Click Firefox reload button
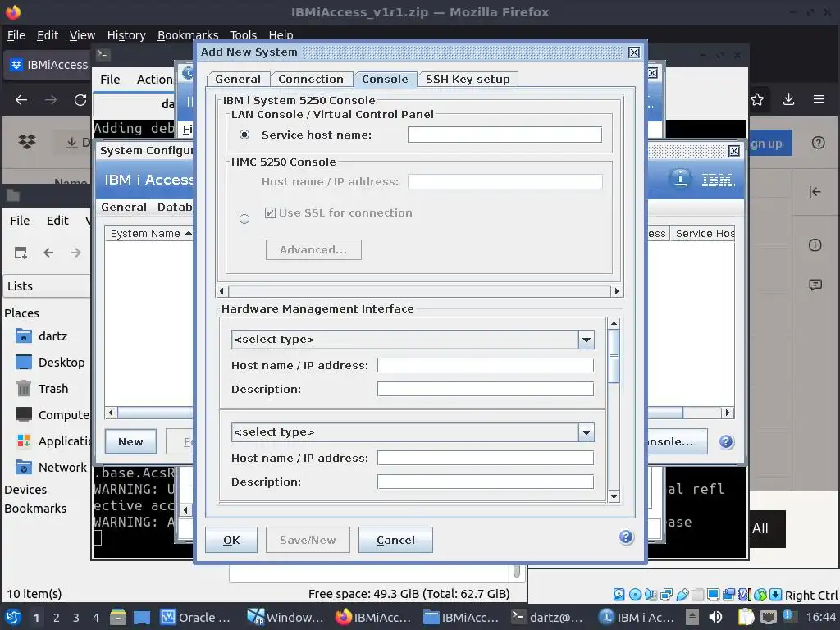840x630 pixels. tap(80, 99)
